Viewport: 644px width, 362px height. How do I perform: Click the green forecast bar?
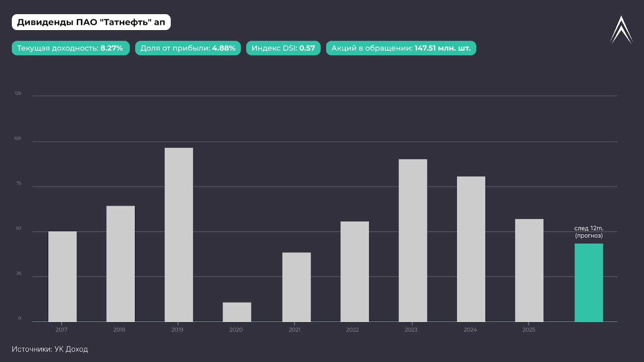coord(589,283)
